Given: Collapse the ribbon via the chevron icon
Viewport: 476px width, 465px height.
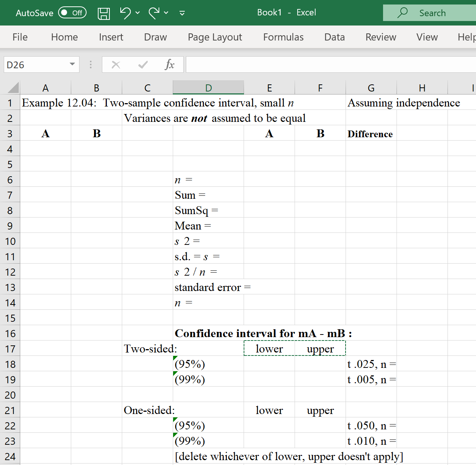Looking at the screenshot, I should [x=182, y=13].
